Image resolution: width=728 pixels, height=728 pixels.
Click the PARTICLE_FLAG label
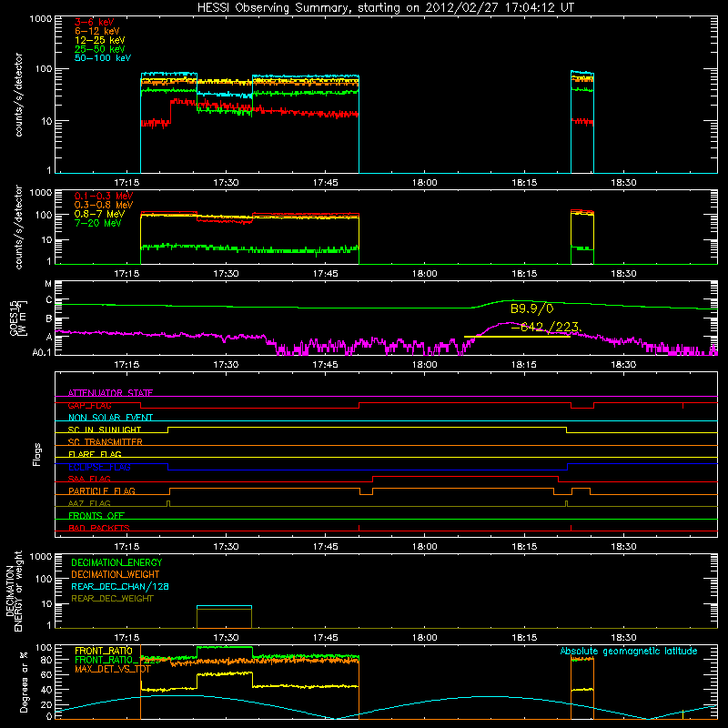click(102, 491)
